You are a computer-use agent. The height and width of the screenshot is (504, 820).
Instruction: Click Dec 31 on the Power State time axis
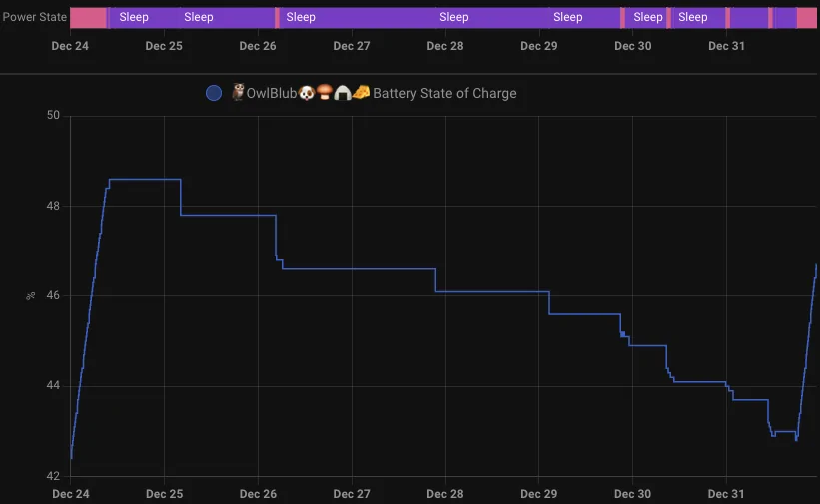tap(726, 46)
